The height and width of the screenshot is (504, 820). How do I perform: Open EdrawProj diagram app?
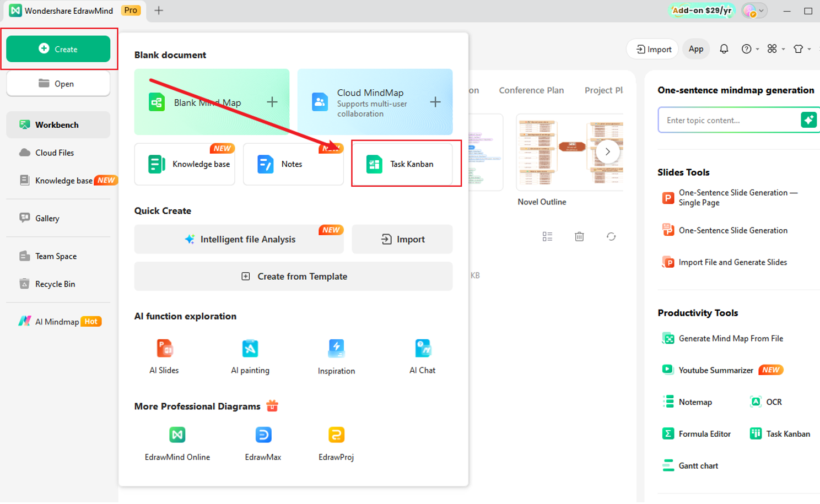[x=336, y=435]
